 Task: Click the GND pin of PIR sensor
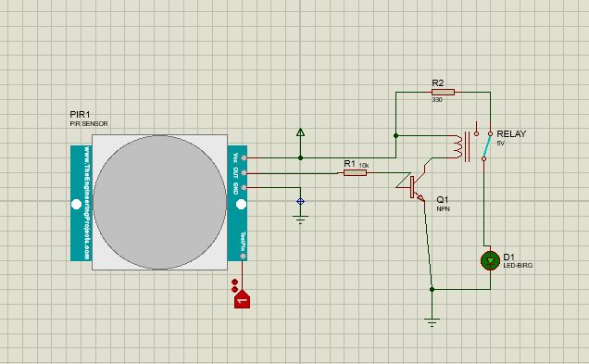(244, 187)
